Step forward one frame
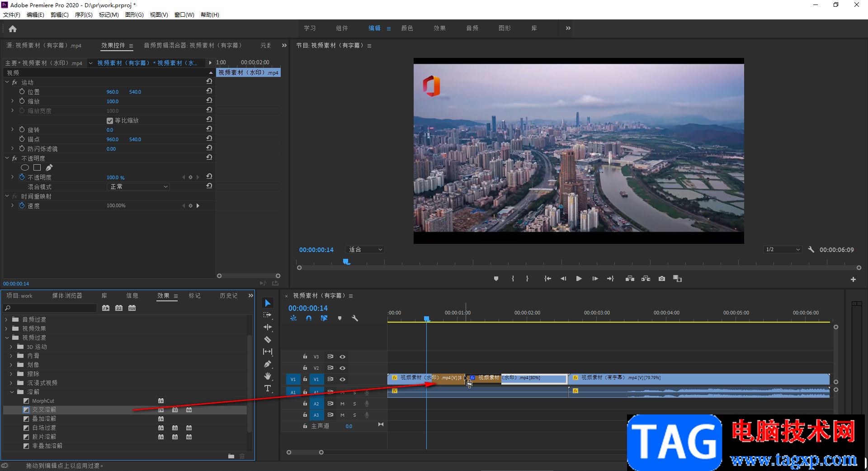 pos(595,279)
